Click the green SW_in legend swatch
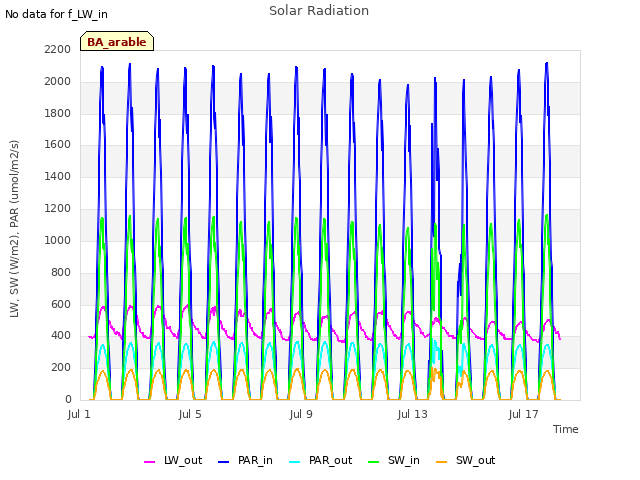The image size is (640, 480). point(373,462)
